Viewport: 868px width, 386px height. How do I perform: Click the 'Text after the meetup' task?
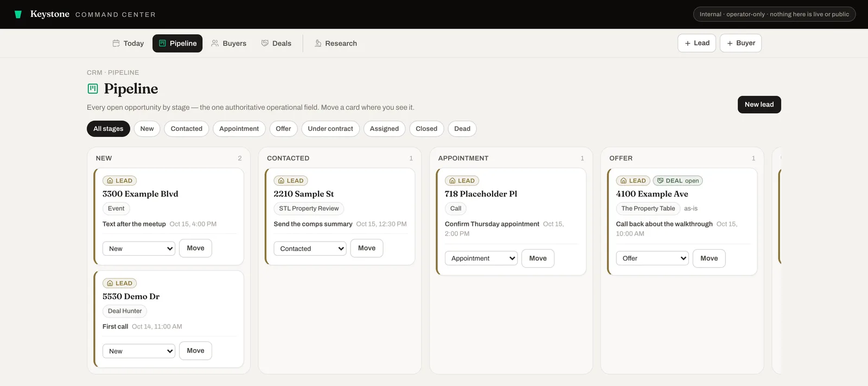(134, 224)
